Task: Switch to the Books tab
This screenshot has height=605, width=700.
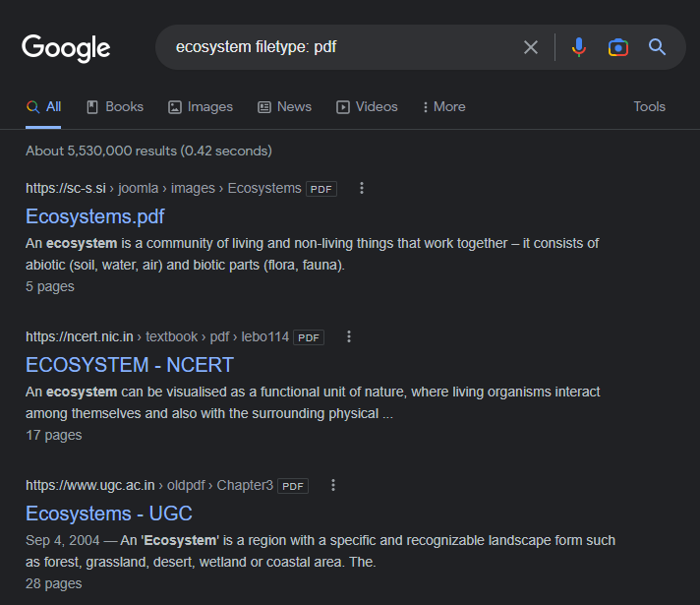Action: [115, 107]
